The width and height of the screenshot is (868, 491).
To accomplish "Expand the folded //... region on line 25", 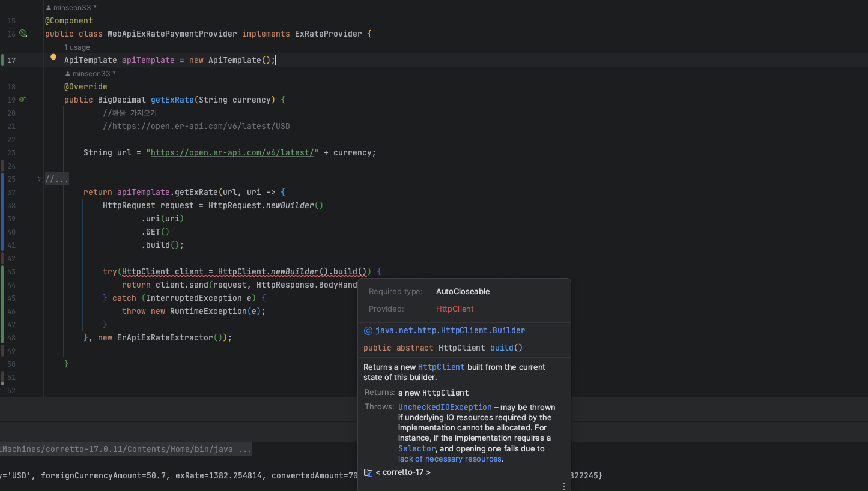I will [40, 179].
